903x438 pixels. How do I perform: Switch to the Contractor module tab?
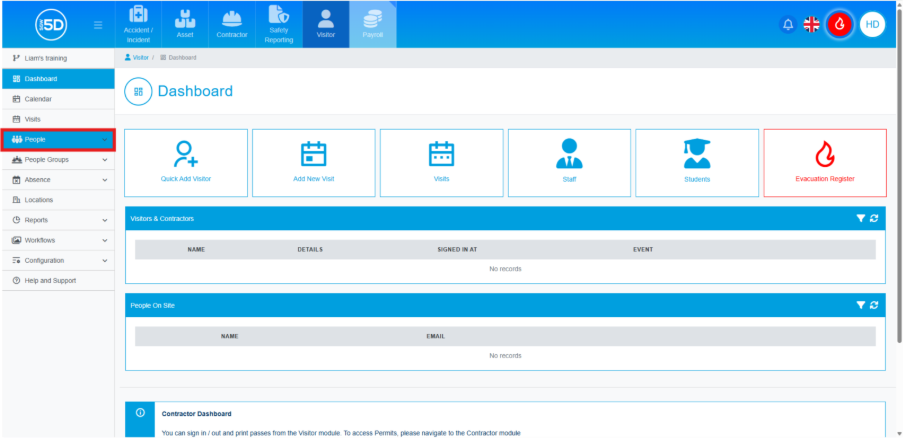232,24
